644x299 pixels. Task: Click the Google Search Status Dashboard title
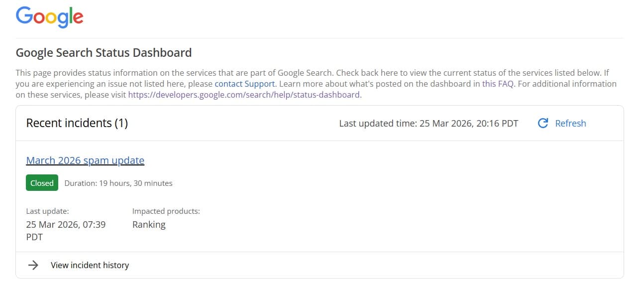pos(104,53)
